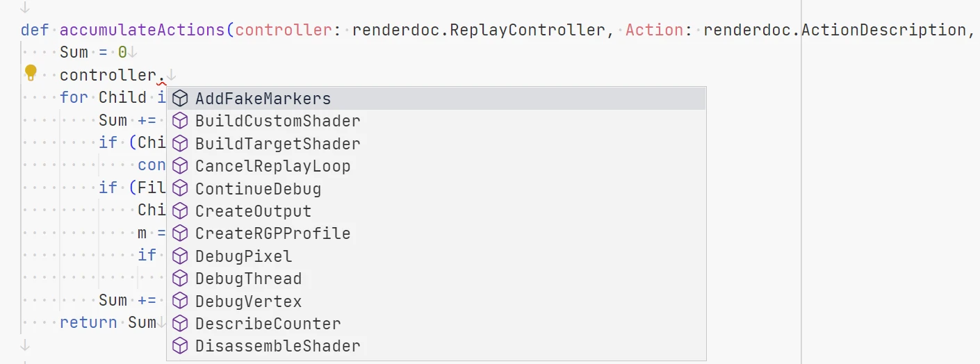This screenshot has width=980, height=364.
Task: Click the accumulateActions function name
Action: [x=142, y=30]
